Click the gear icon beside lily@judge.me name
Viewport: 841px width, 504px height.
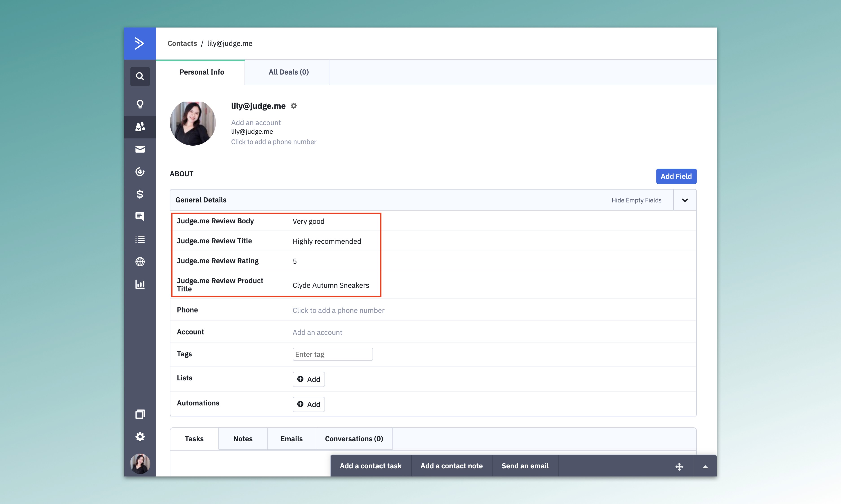[294, 106]
